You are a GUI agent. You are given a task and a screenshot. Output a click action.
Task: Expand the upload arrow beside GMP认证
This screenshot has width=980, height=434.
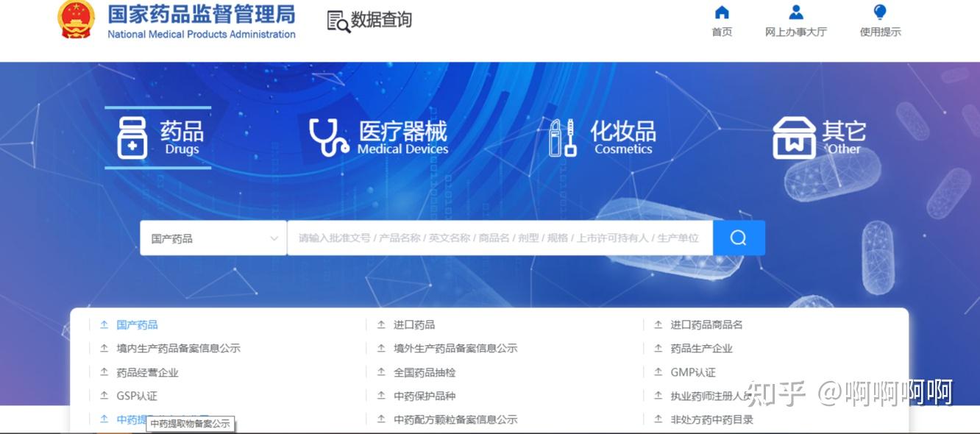coord(657,372)
